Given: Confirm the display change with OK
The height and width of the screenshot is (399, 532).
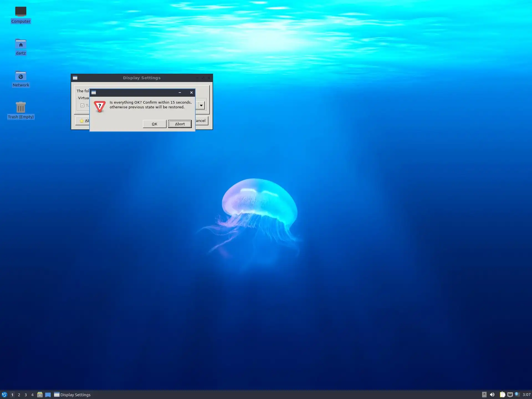Looking at the screenshot, I should 154,124.
